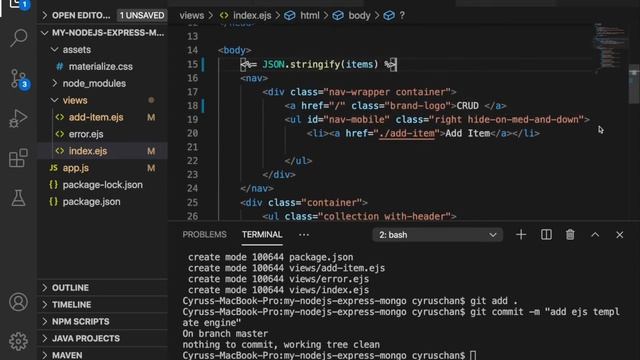
Task: Open the Run and Debug view
Action: click(18, 118)
